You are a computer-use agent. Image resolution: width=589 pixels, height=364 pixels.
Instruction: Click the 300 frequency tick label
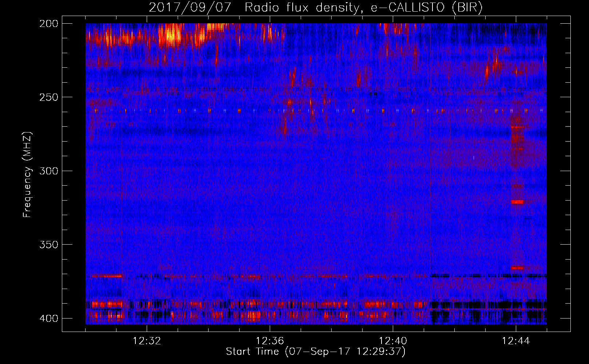pos(49,171)
